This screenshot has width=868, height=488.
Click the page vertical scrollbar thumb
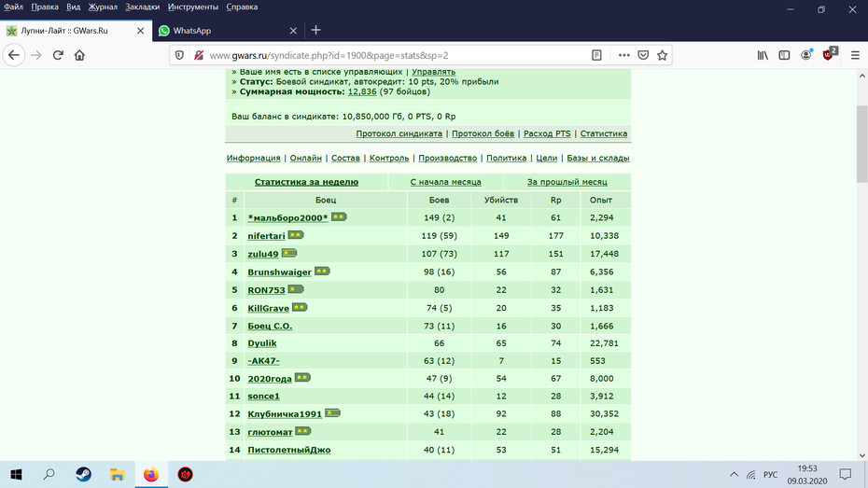(x=861, y=144)
